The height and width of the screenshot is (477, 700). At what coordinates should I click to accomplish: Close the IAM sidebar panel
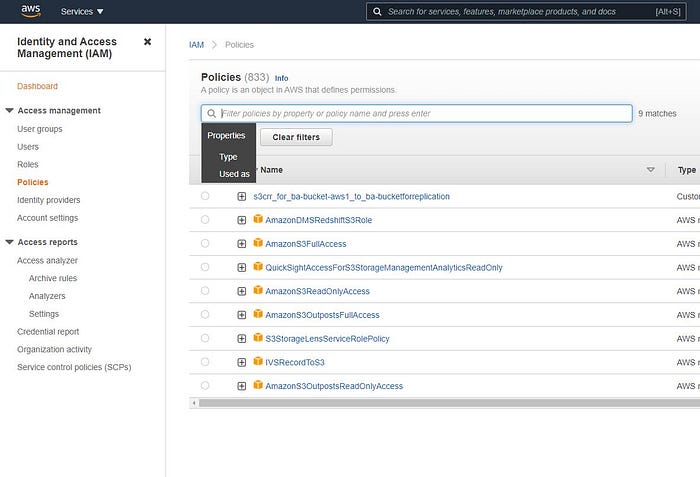[148, 42]
